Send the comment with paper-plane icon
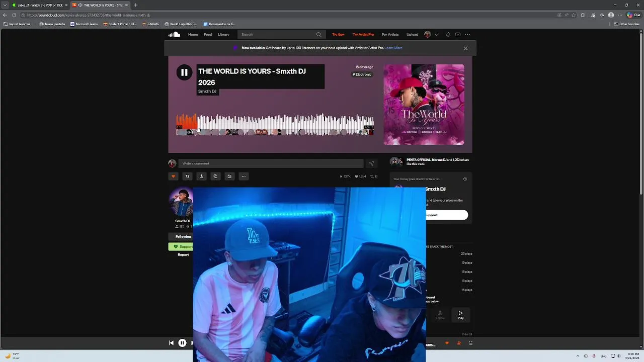Image resolution: width=644 pixels, height=362 pixels. [371, 163]
